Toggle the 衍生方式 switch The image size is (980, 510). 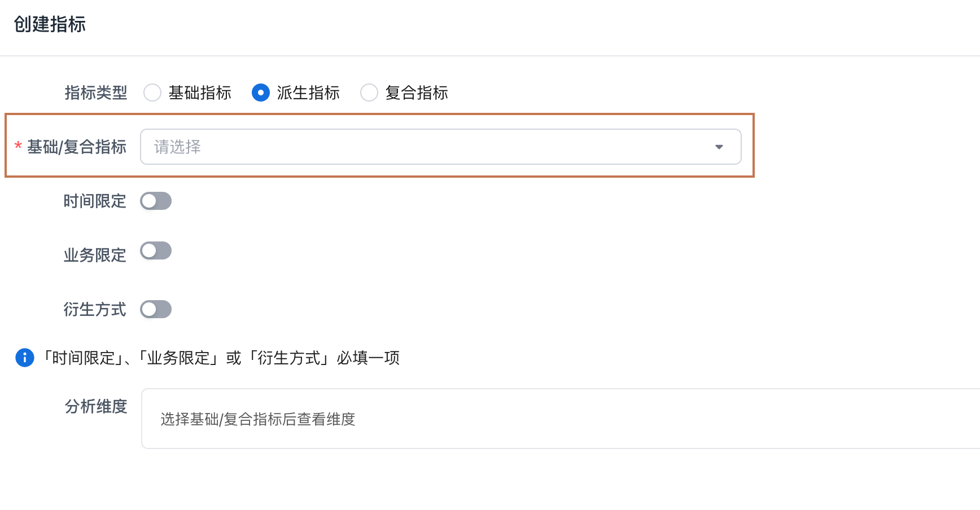156,309
